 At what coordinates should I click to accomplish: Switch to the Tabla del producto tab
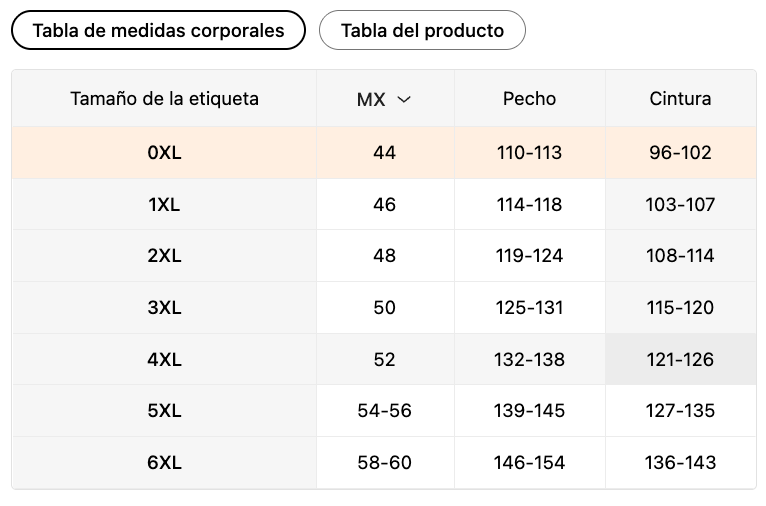(422, 30)
